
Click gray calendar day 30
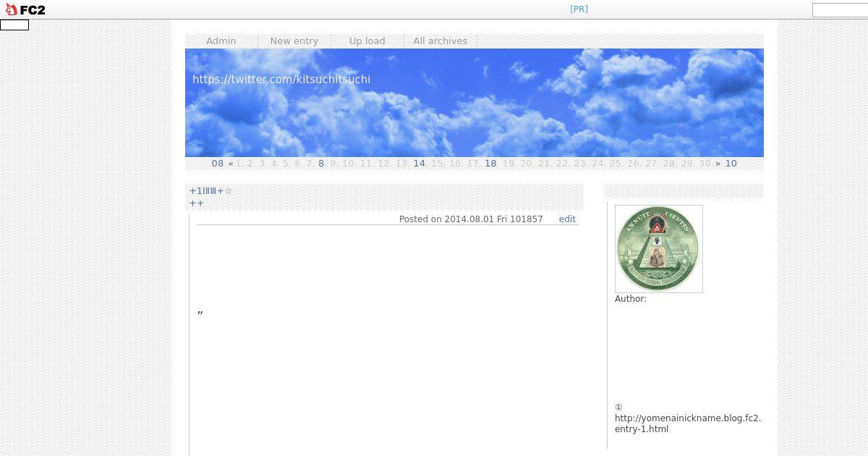(x=705, y=164)
